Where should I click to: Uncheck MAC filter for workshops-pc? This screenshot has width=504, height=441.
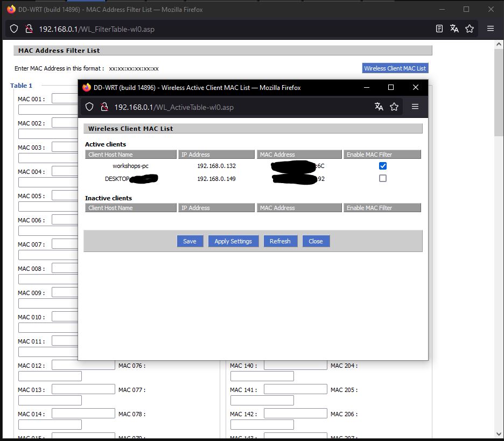click(382, 166)
